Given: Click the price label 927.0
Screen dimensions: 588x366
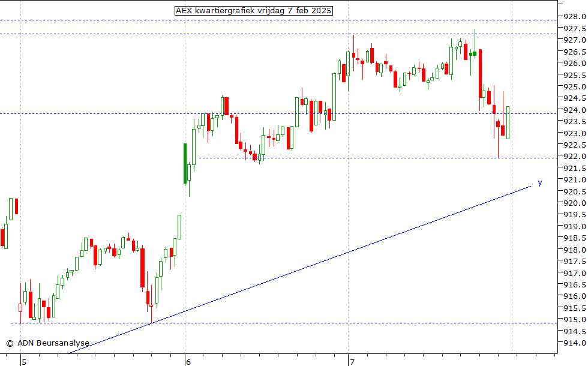Looking at the screenshot, I should (575, 40).
